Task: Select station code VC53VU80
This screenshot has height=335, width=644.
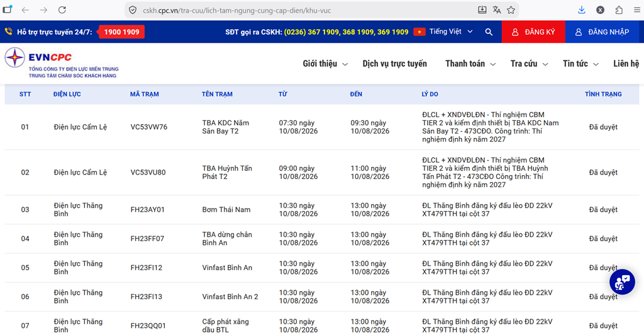Action: [148, 173]
